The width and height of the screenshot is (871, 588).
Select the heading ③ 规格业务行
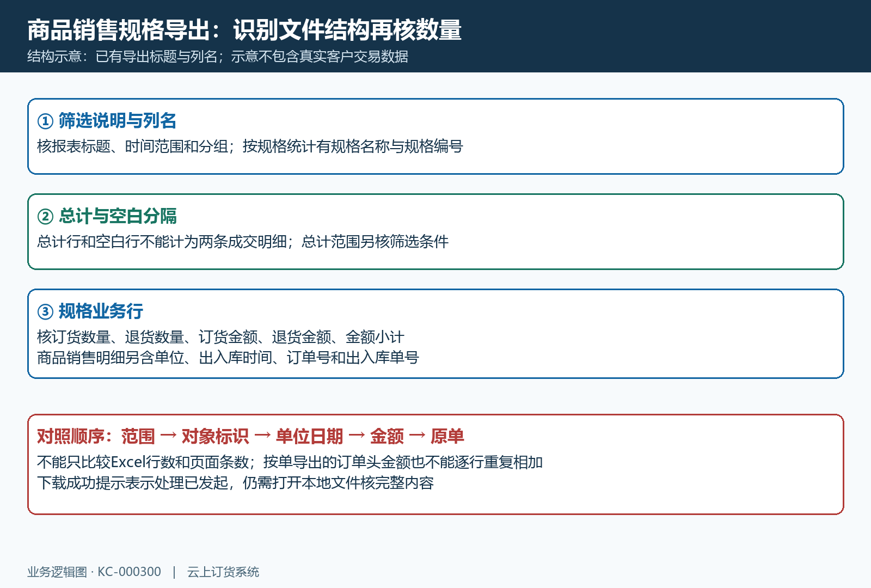90,311
